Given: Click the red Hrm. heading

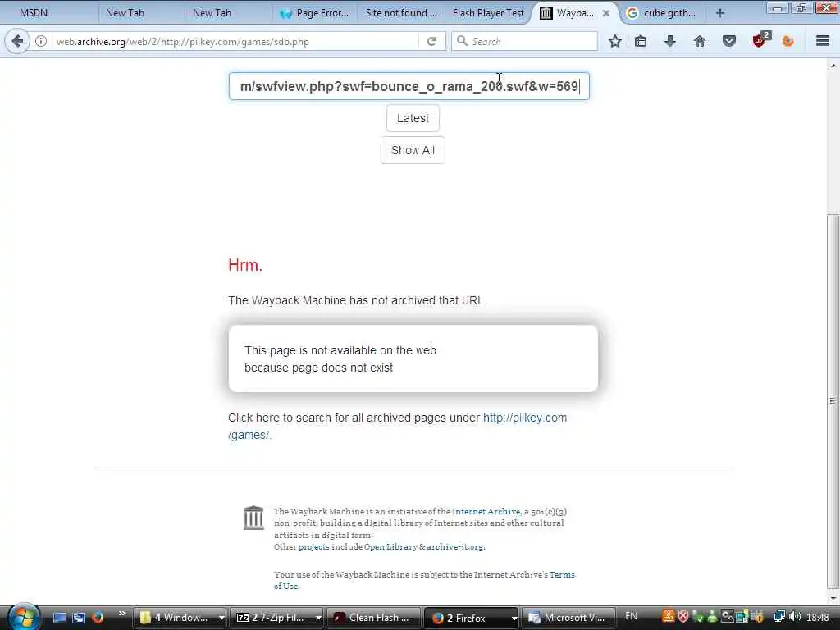Looking at the screenshot, I should click(x=245, y=265).
